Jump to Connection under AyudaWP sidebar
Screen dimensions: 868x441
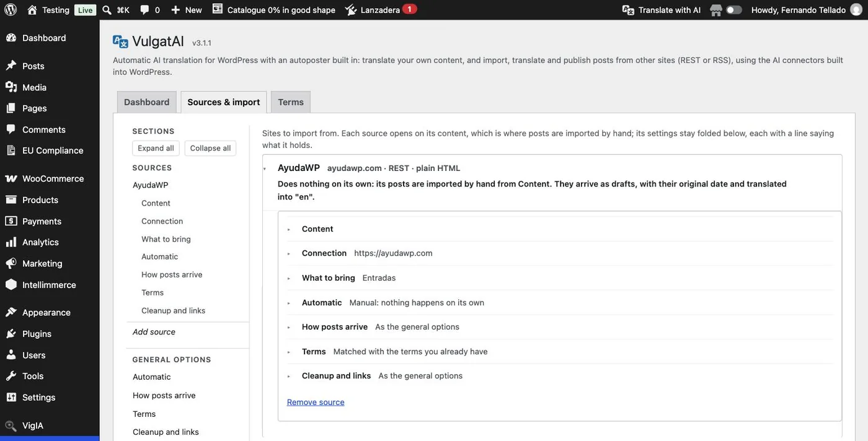(x=162, y=221)
